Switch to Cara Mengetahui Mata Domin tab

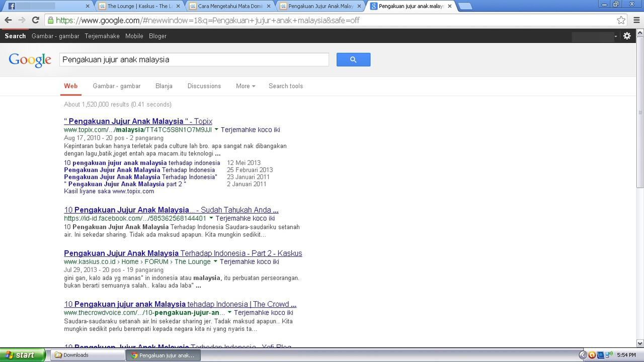(x=229, y=6)
